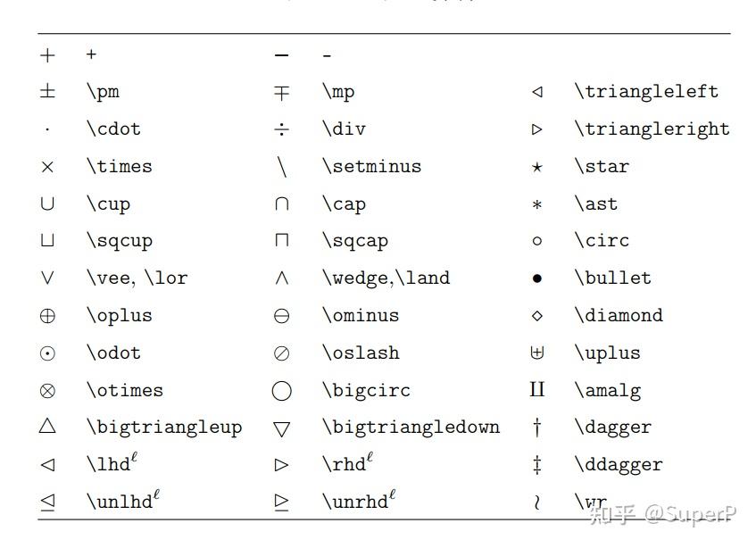
Task: Click the \amalg command text
Action: (608, 391)
